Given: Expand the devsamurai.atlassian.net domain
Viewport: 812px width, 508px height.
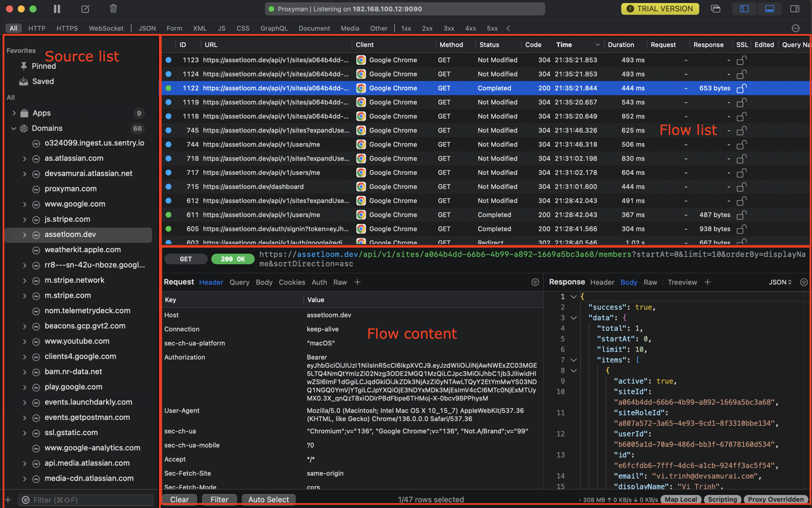Looking at the screenshot, I should point(25,174).
